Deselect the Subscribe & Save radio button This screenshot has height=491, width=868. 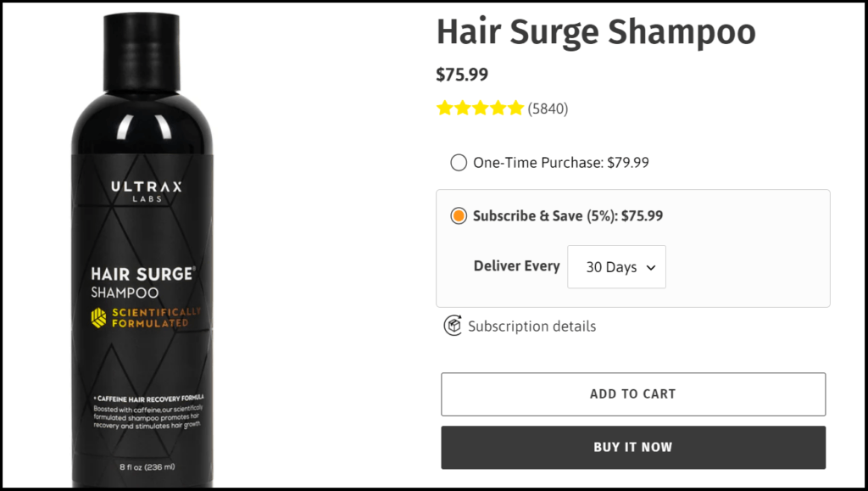pos(458,215)
